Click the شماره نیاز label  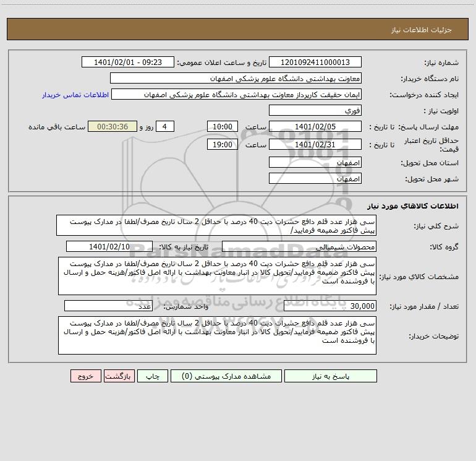[441, 63]
